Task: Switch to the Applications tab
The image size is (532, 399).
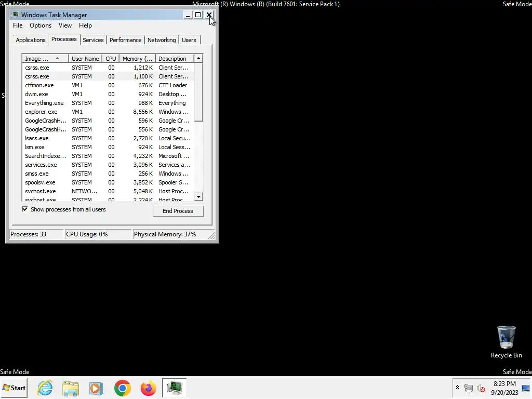Action: tap(31, 40)
